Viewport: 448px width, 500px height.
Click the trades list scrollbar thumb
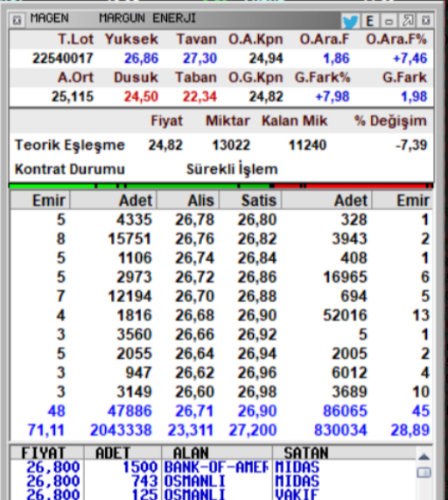423,472
